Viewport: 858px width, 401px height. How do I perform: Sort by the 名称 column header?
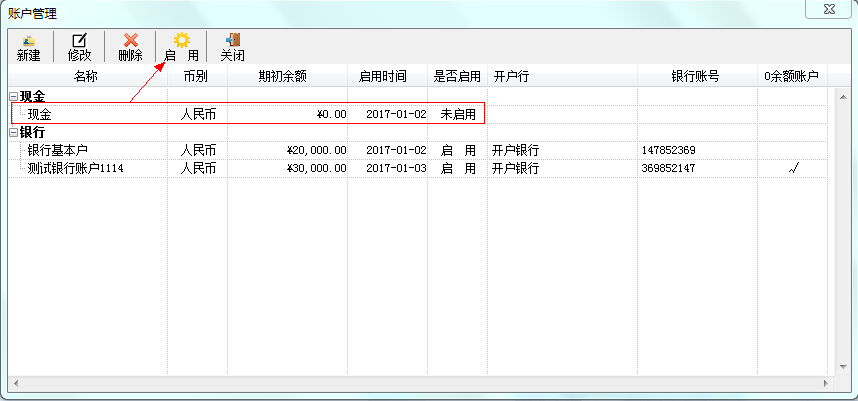click(87, 77)
